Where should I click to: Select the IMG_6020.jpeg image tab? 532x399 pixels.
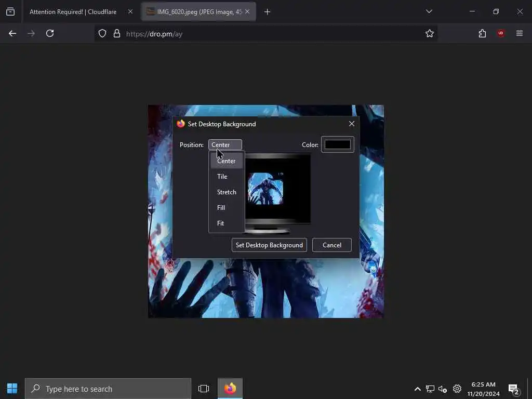coord(198,12)
